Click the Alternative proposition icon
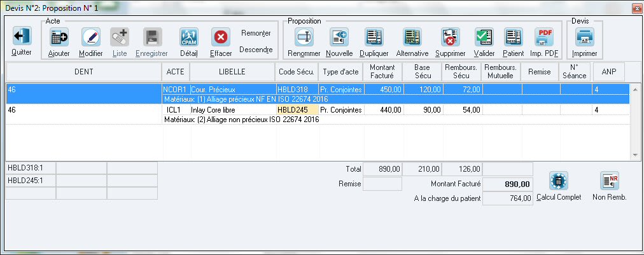This screenshot has height=255, width=644. tap(412, 37)
